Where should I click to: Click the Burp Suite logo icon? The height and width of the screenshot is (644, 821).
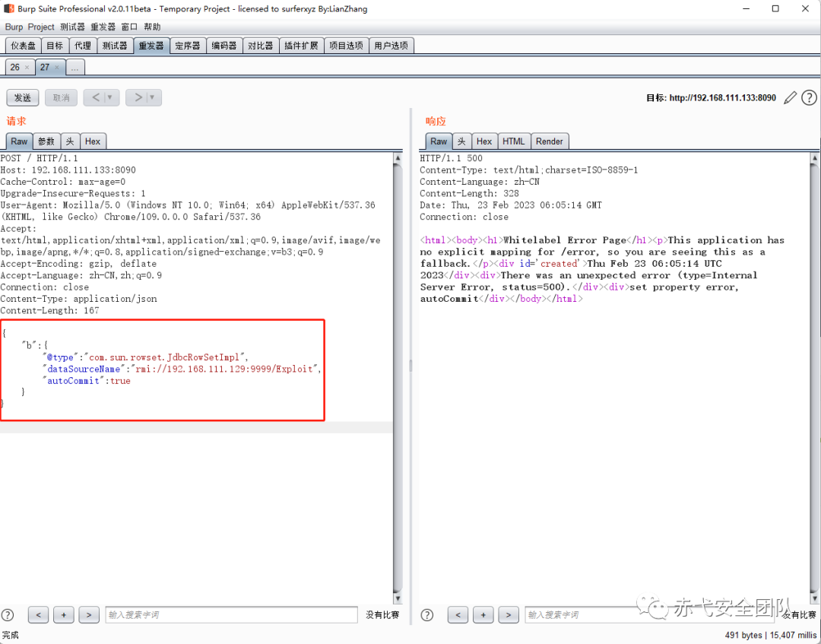tap(9, 8)
